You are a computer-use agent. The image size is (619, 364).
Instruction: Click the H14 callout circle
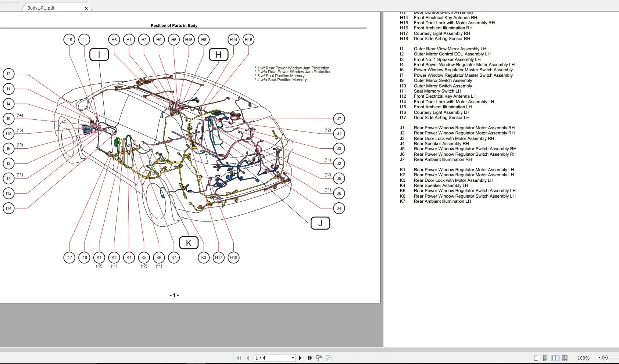click(x=233, y=40)
